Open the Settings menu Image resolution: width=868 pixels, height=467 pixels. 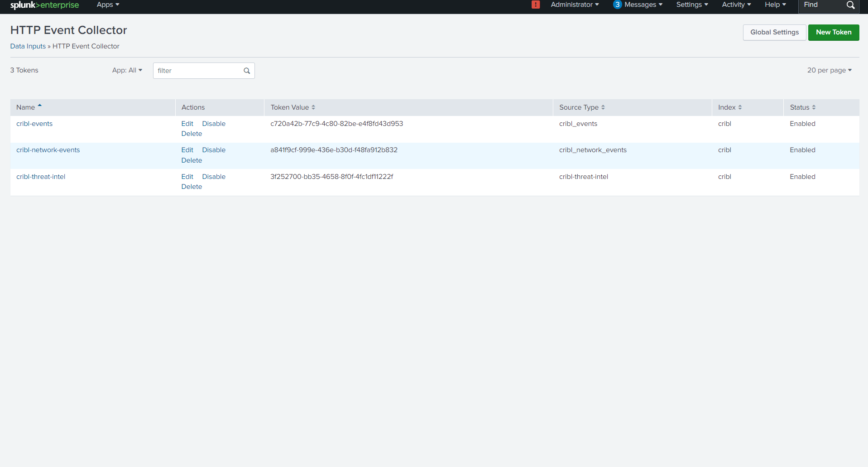tap(692, 5)
